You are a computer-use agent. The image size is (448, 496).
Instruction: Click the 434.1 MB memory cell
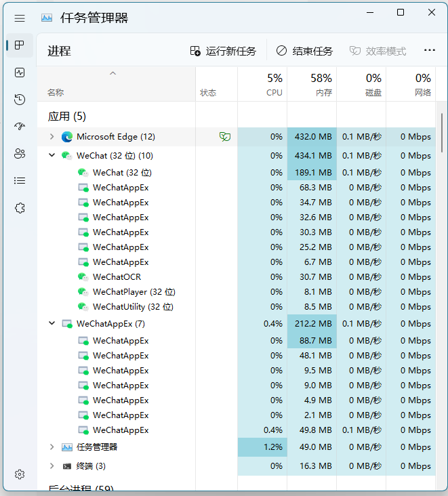pos(312,156)
